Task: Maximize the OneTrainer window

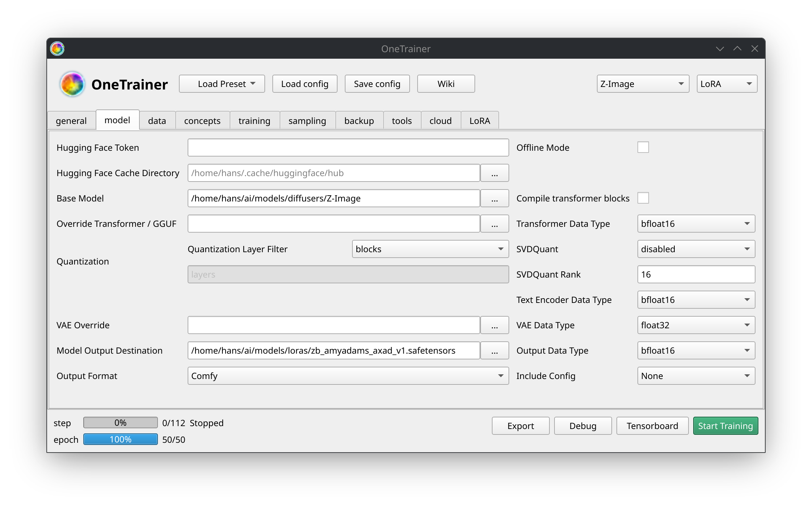Action: (737, 49)
